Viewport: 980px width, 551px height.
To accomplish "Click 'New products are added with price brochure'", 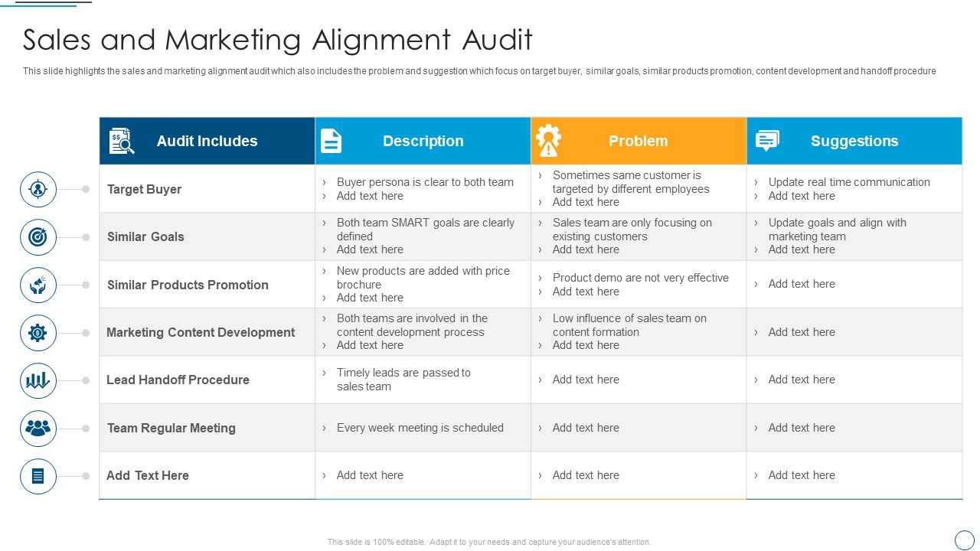I will (423, 278).
